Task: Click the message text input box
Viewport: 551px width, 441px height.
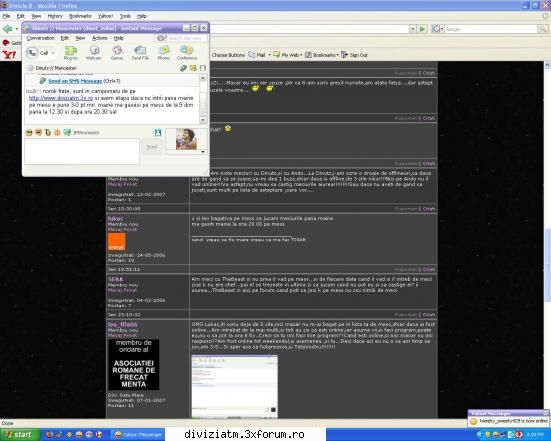Action: tap(82, 151)
